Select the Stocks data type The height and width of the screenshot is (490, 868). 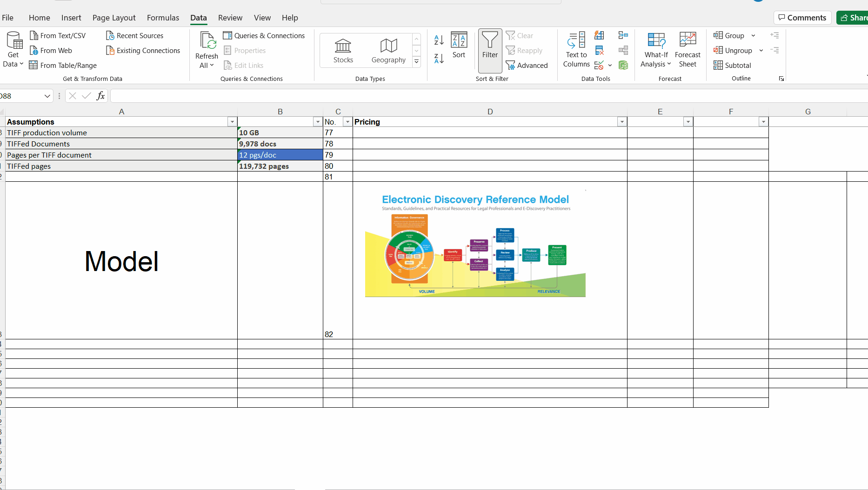coord(343,51)
